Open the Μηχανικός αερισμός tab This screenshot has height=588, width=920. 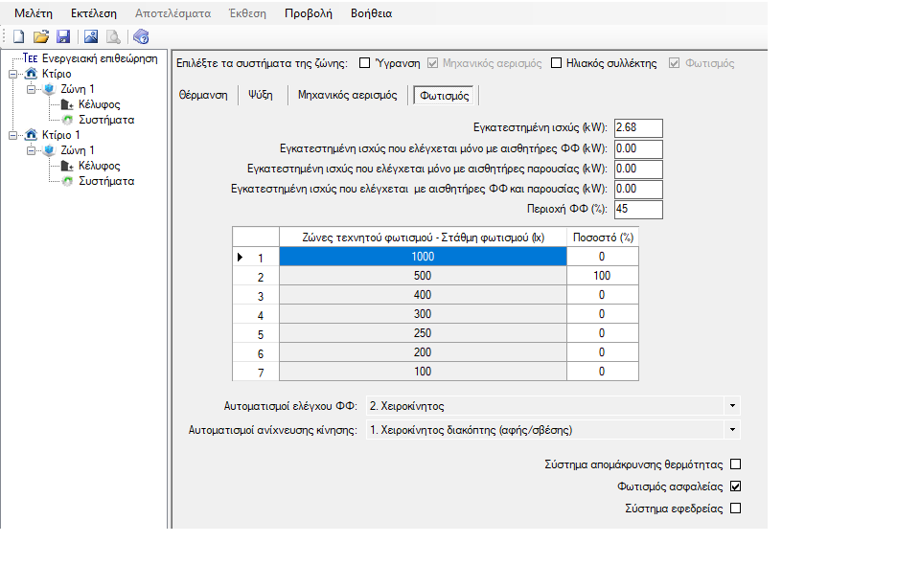[x=347, y=95]
